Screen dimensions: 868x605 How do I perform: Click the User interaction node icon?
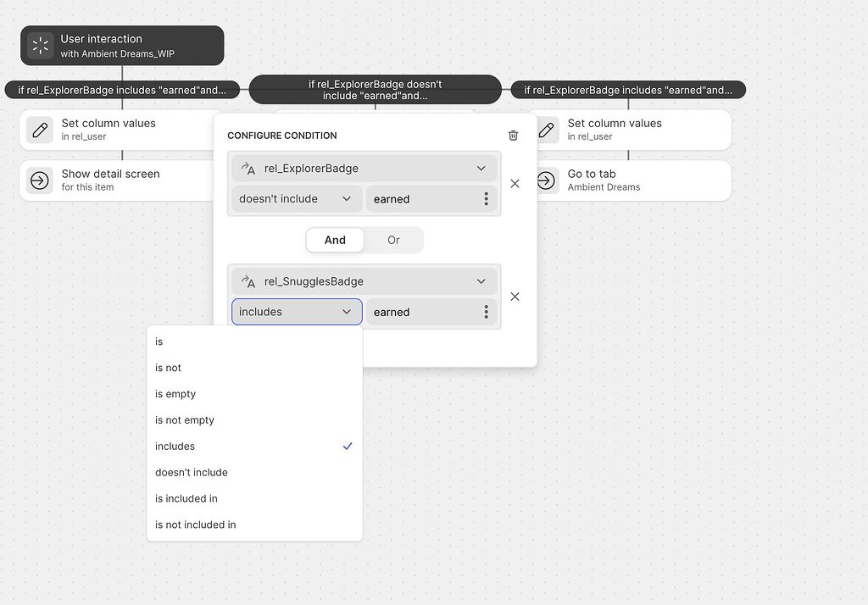click(40, 45)
